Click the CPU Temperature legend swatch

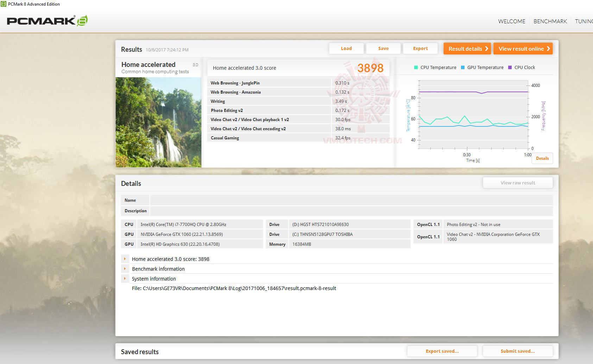pyautogui.click(x=416, y=68)
